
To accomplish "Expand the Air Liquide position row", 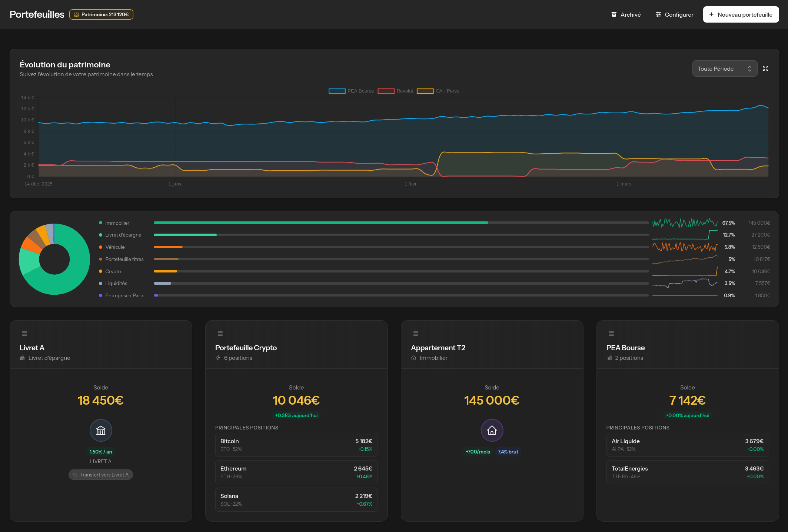I will point(687,445).
